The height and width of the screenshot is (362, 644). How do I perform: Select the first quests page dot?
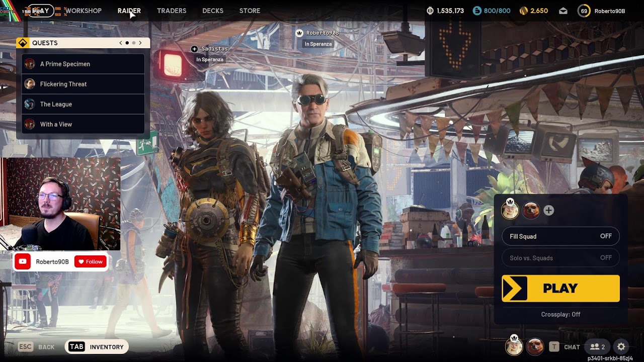pos(127,43)
